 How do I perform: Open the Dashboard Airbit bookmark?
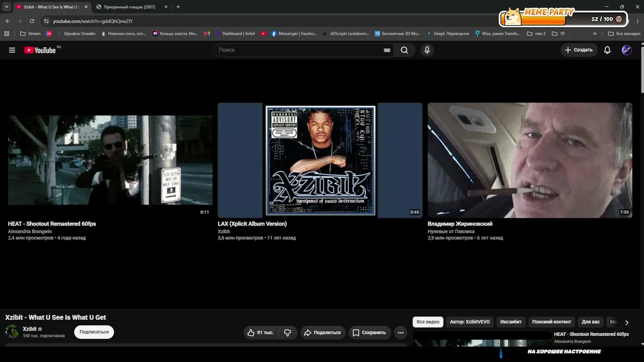click(235, 34)
